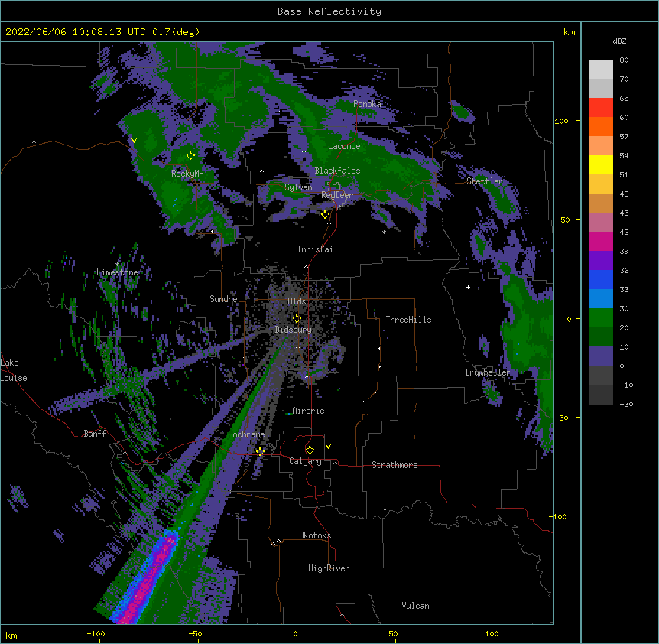Click the Lake Louise label
The height and width of the screenshot is (644, 659).
coord(14,370)
